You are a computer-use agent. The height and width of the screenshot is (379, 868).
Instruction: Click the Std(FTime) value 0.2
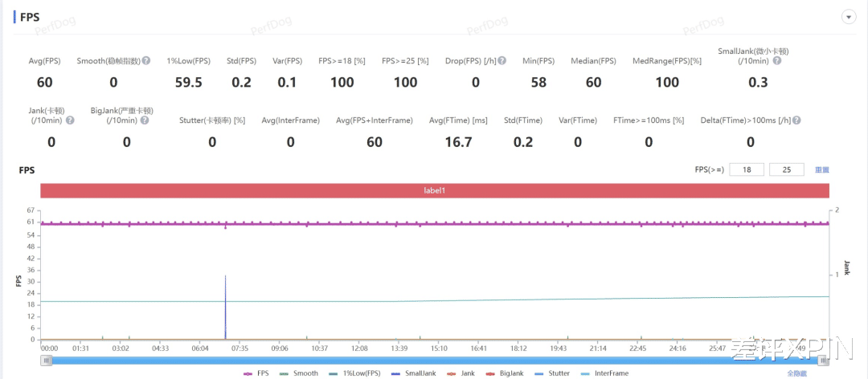[523, 142]
